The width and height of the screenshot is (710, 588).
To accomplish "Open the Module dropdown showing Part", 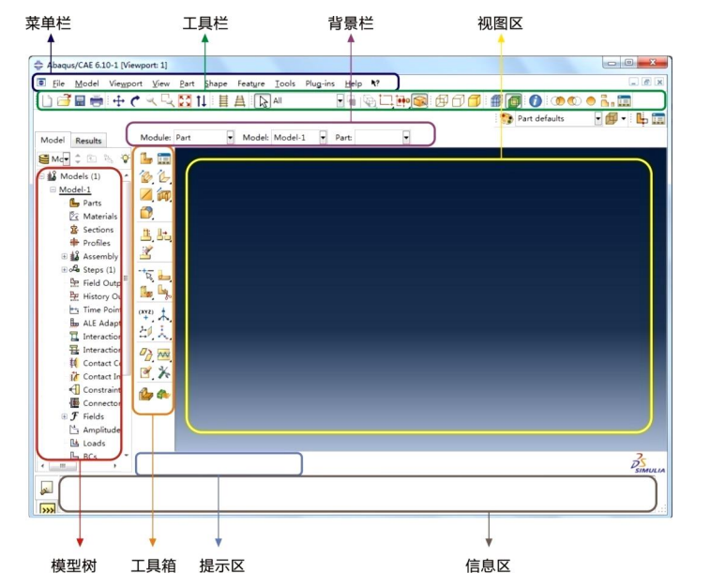I will 204,137.
